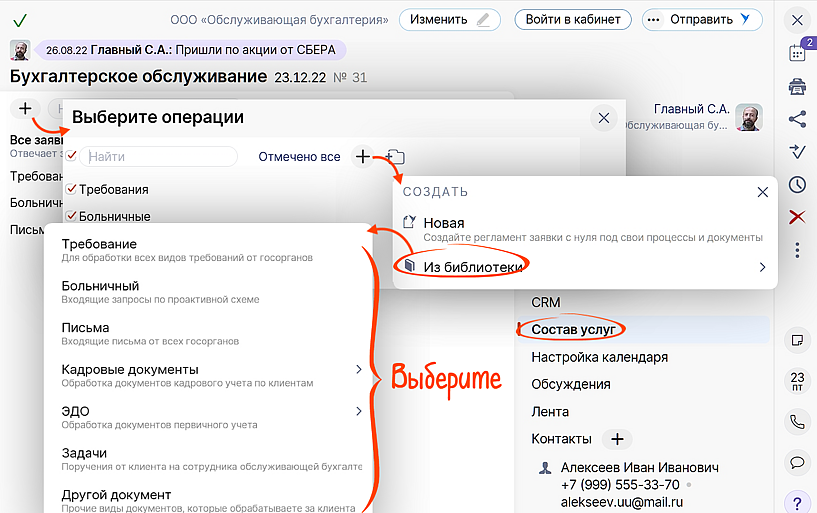Click the Изменить button
The image size is (817, 513).
tap(450, 19)
